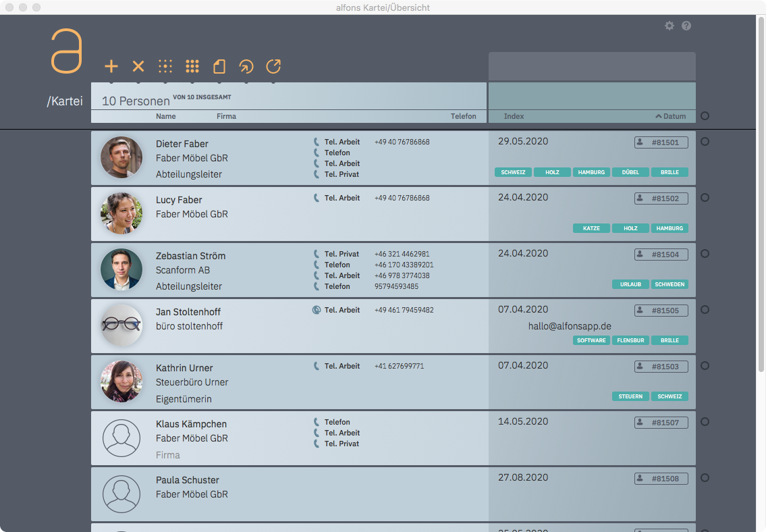Open help with the question mark icon
This screenshot has height=532, width=766.
pos(686,26)
